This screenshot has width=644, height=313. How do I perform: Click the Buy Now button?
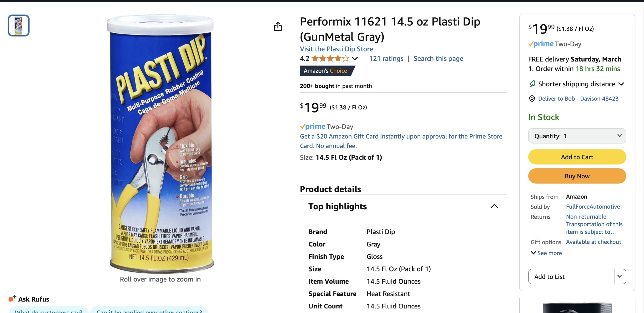click(577, 176)
